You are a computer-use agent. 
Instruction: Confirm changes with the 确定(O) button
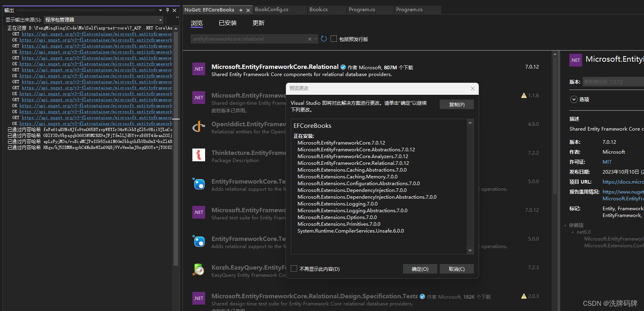[420, 269]
